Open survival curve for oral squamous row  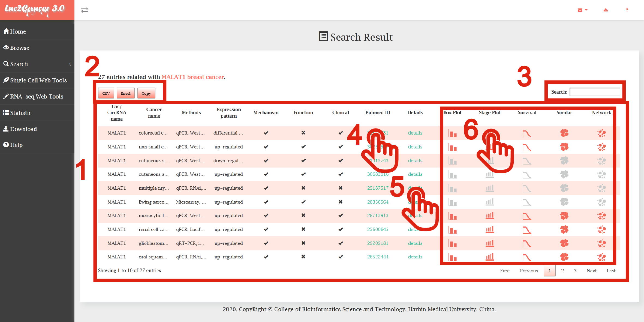click(x=527, y=257)
